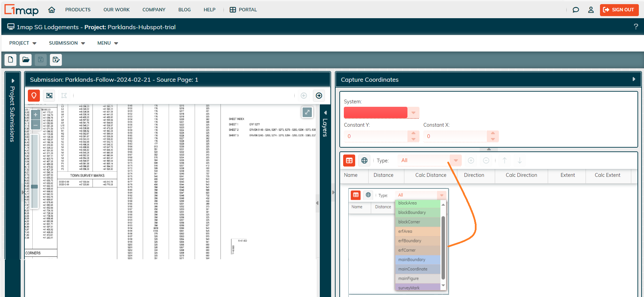Open a project with the folder icon
This screenshot has height=297, width=644.
point(26,60)
